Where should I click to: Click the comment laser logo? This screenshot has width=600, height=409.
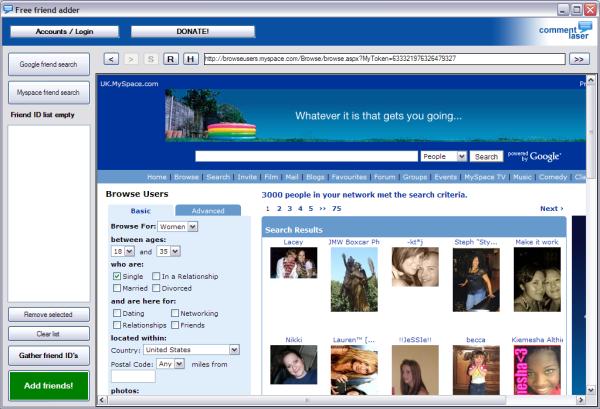pos(566,31)
